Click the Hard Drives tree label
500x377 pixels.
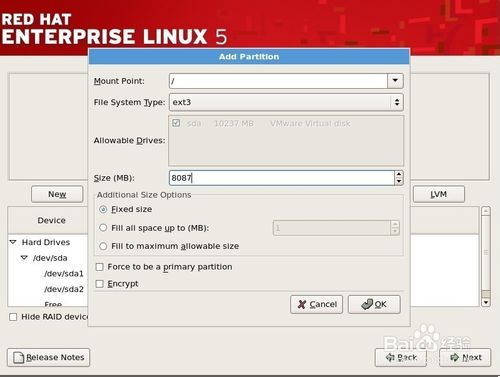coord(46,242)
